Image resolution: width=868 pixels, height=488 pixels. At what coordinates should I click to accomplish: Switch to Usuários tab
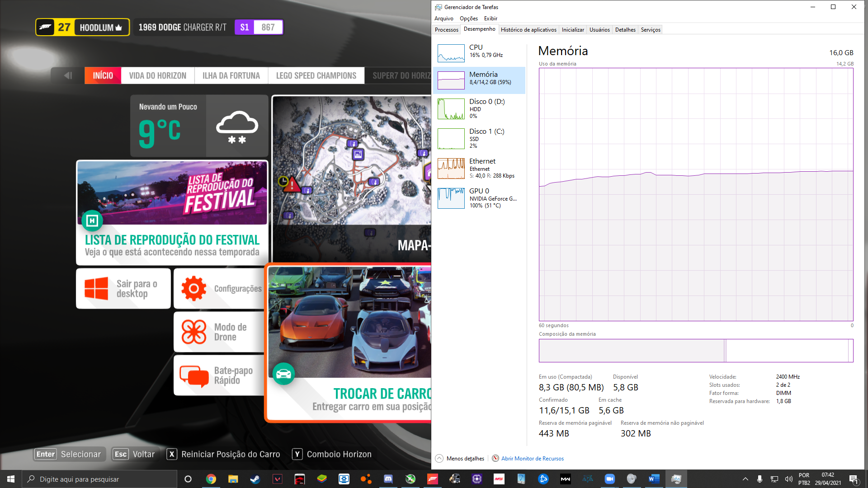pos(599,30)
